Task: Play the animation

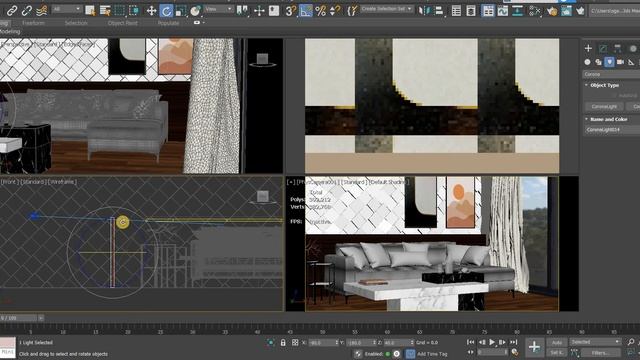Action: (492, 342)
